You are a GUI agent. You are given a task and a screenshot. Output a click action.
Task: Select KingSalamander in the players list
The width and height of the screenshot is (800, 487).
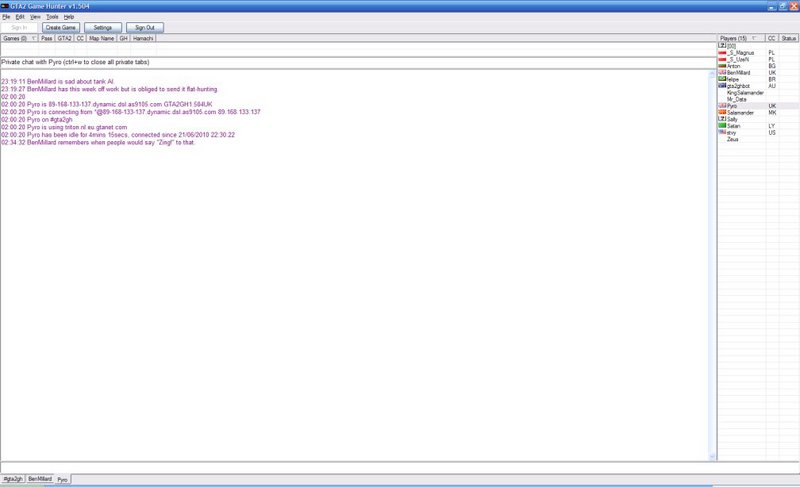point(745,92)
